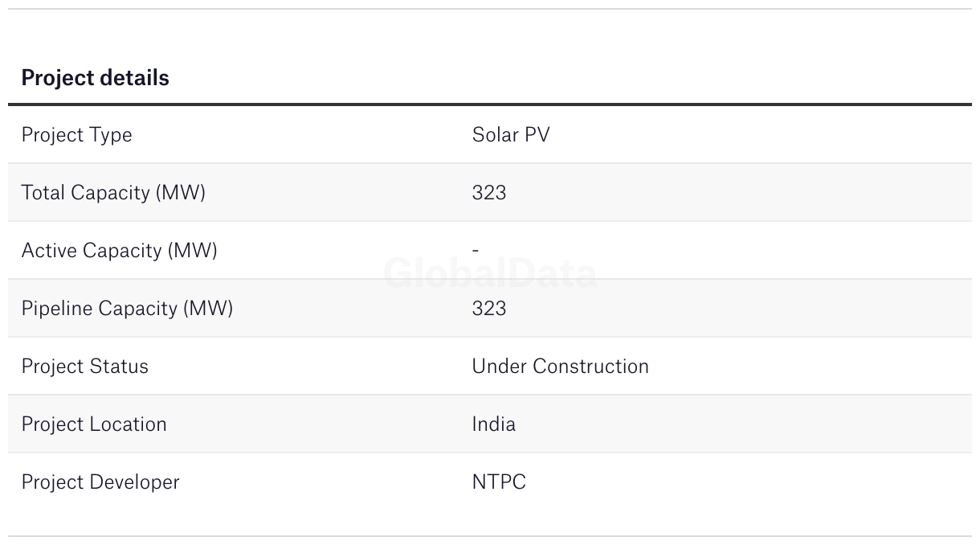The image size is (980, 545).
Task: Select the Project Location label
Action: tap(94, 424)
